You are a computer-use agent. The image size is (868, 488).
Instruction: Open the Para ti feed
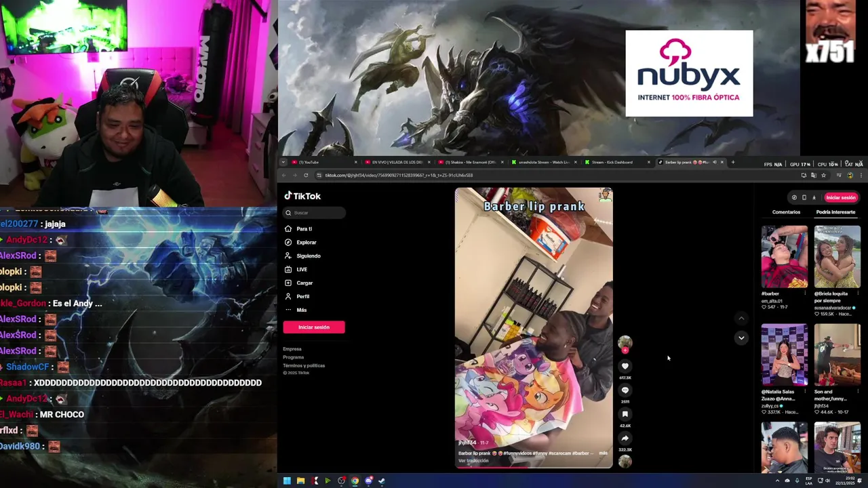point(298,228)
